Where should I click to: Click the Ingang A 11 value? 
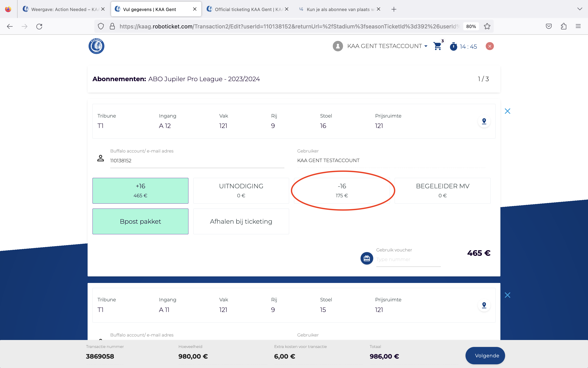tap(164, 310)
